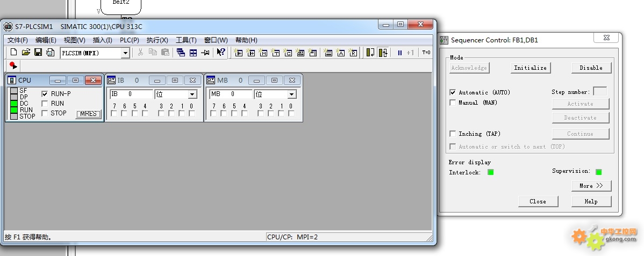Click the MRES memory reset button
The image size is (644, 256).
88,114
